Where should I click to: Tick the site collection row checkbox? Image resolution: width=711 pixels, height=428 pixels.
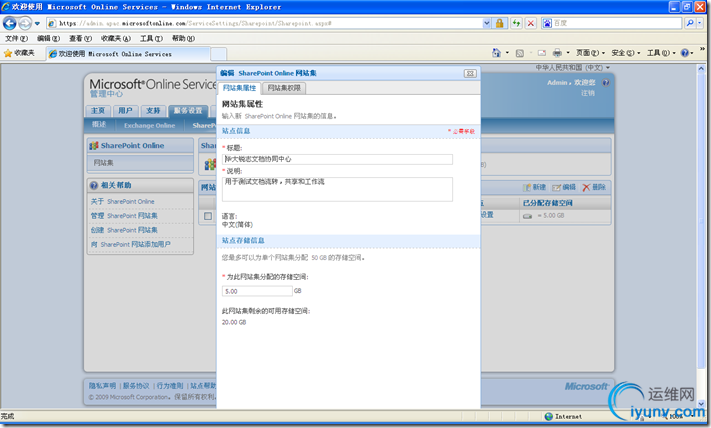pos(208,216)
